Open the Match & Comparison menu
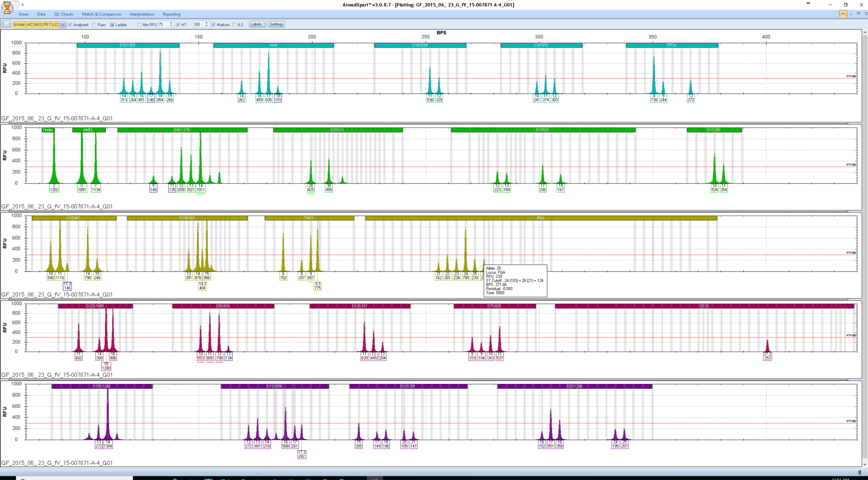The image size is (868, 480). (101, 14)
